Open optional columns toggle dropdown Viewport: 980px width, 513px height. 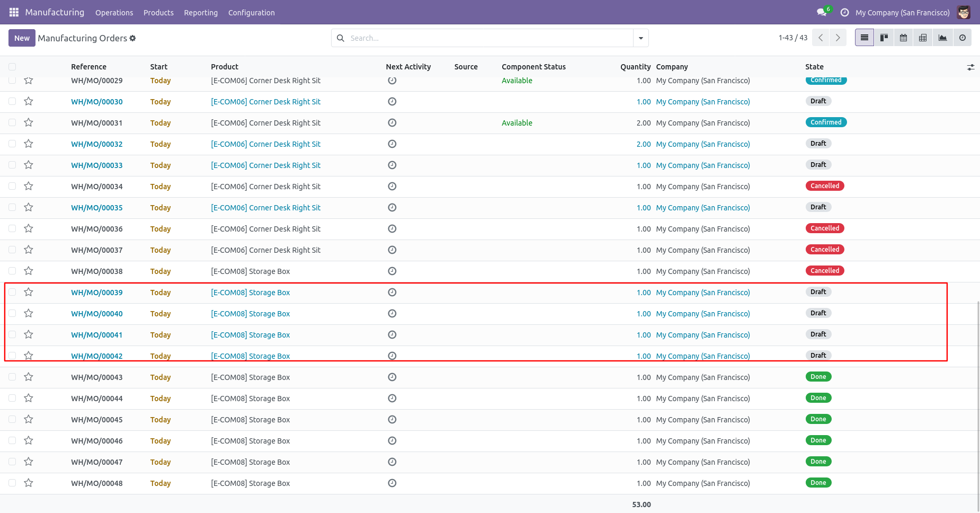coord(970,67)
